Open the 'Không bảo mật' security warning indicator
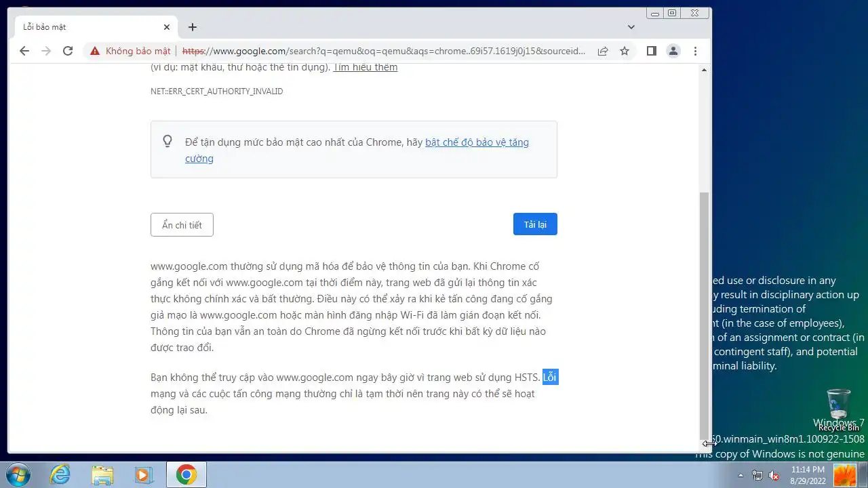 (x=130, y=51)
